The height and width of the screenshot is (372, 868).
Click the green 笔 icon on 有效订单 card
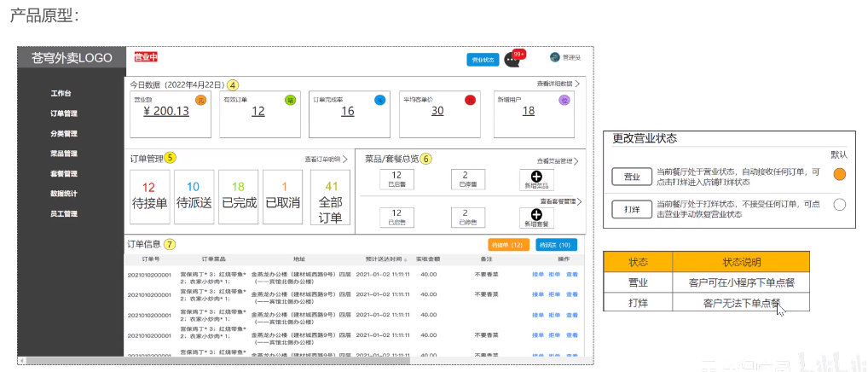(x=290, y=100)
